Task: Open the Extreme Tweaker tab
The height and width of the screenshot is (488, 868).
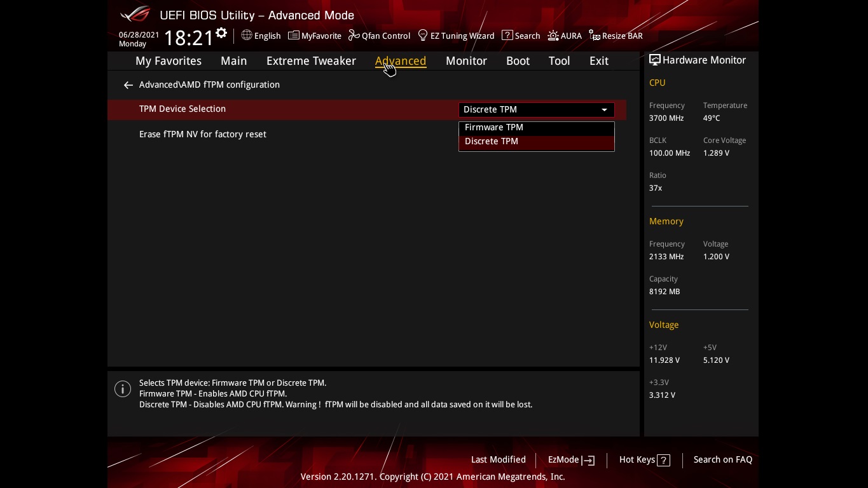Action: click(x=311, y=61)
